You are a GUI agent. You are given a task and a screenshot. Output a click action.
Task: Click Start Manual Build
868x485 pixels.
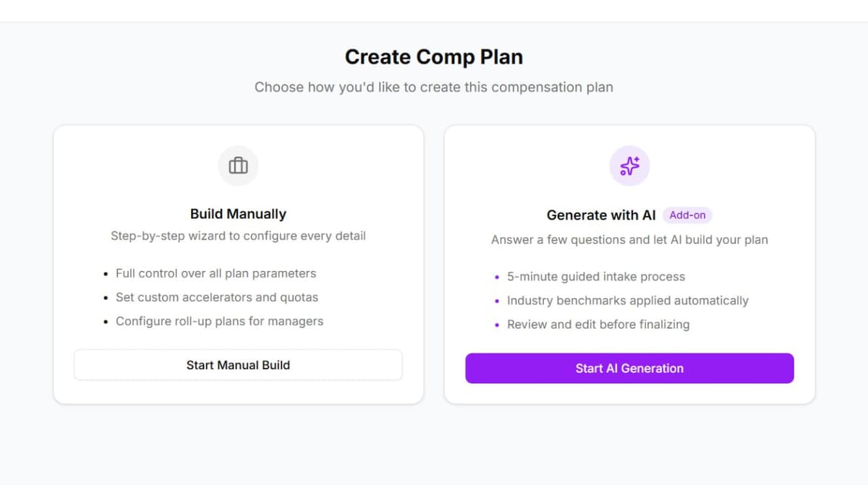tap(238, 365)
